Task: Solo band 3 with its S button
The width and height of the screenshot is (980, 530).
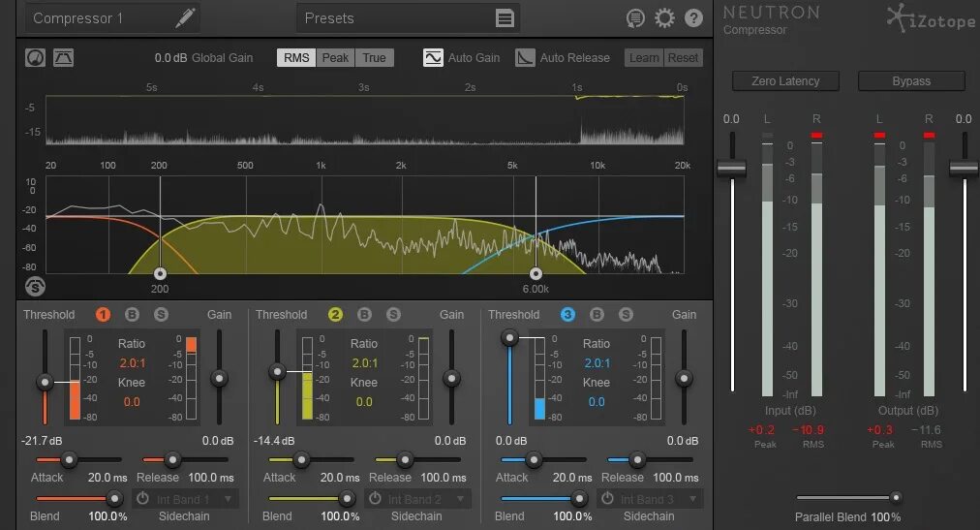Action: point(626,314)
